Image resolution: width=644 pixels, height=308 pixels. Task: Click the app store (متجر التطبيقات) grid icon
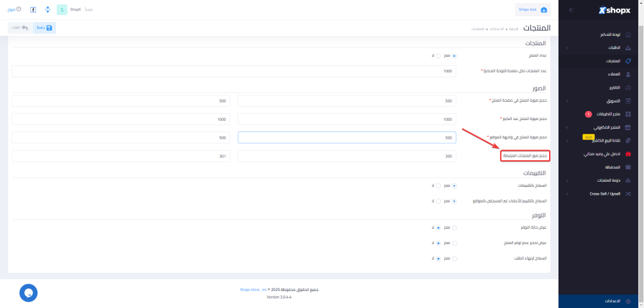pyautogui.click(x=628, y=114)
